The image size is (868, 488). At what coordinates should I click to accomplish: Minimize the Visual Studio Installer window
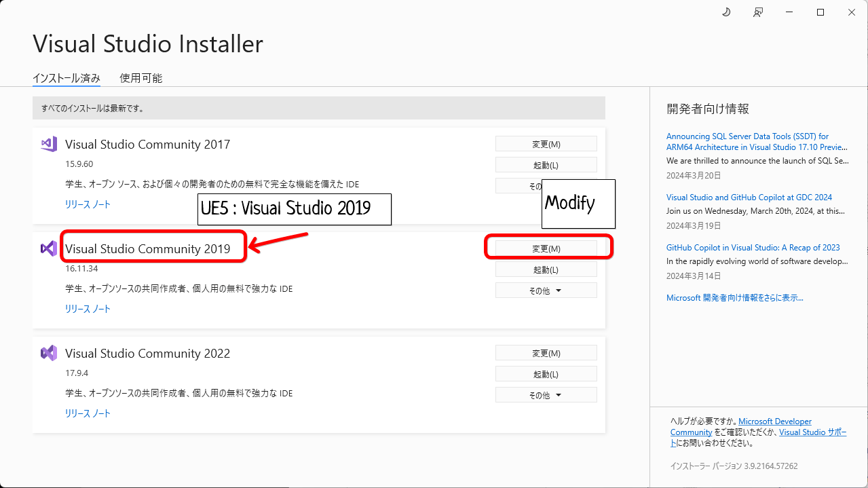(789, 12)
